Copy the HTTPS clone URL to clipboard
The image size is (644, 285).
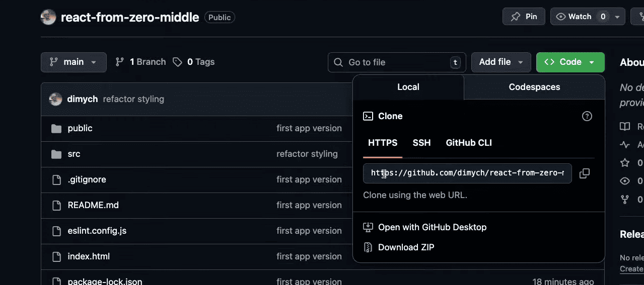coord(584,173)
